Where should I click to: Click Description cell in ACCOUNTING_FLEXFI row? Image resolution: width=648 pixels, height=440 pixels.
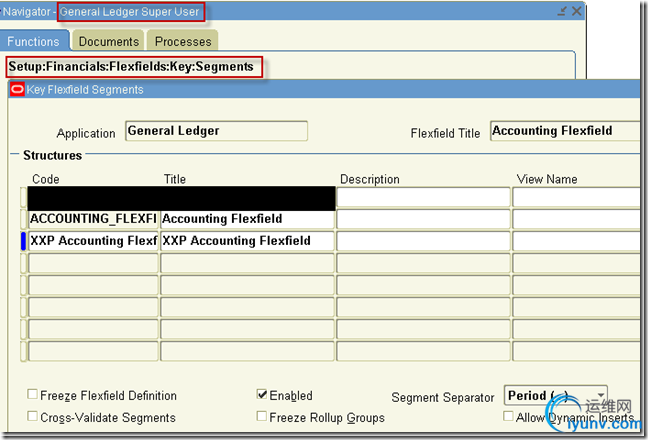click(424, 219)
